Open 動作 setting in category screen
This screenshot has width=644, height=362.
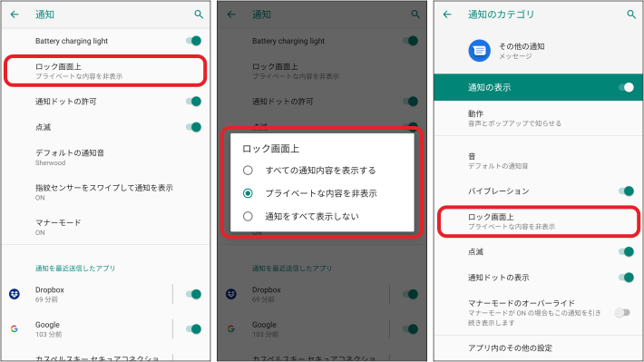(538, 118)
